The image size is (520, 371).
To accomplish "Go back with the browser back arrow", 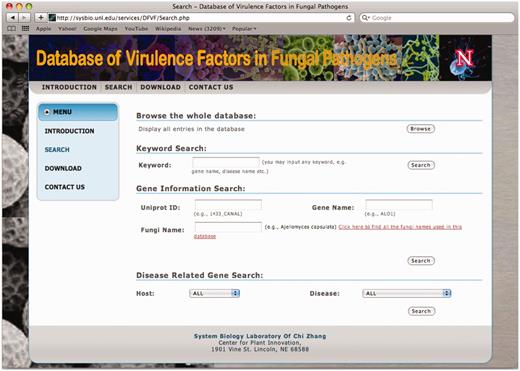I will 13,18.
